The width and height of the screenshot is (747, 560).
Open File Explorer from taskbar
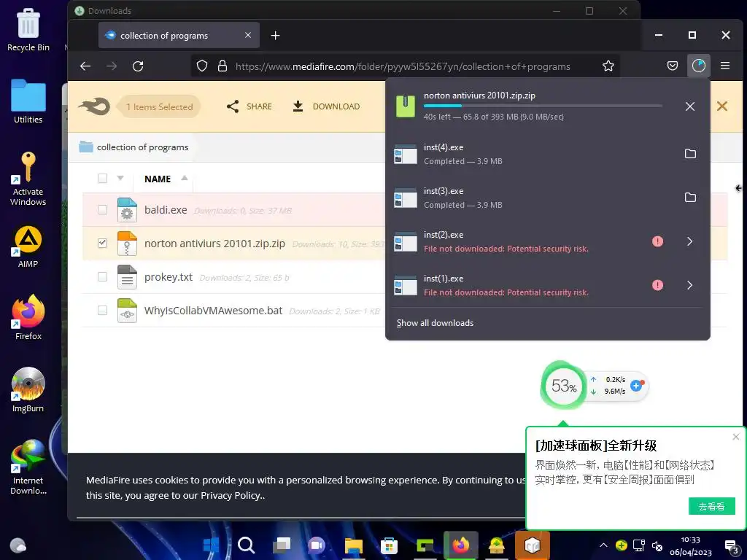354,545
